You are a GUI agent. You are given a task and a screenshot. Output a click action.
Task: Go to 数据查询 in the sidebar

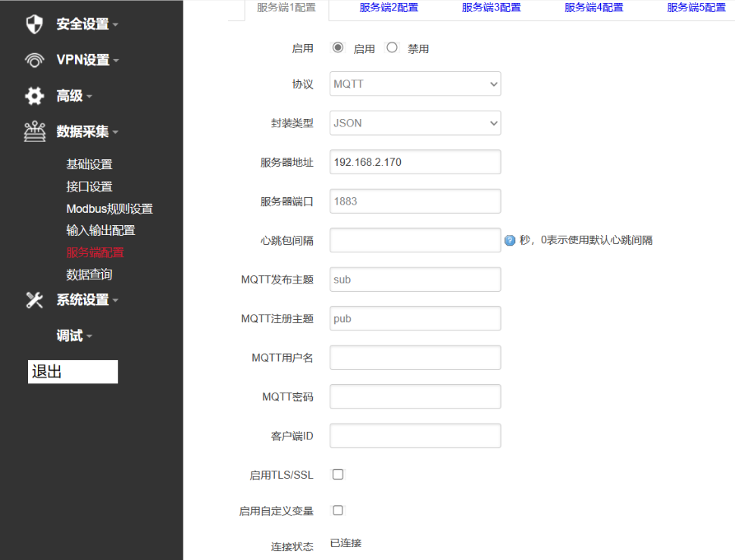click(x=89, y=274)
